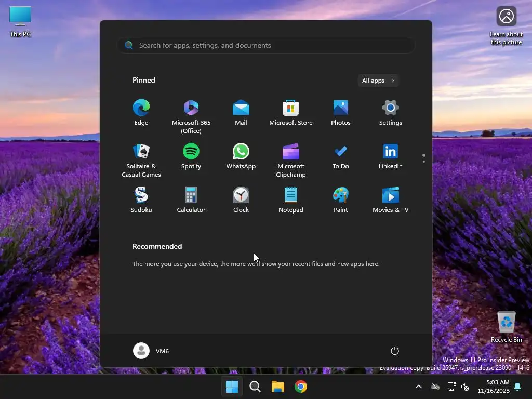Launch the Photos app
The height and width of the screenshot is (399, 532).
[x=341, y=113]
